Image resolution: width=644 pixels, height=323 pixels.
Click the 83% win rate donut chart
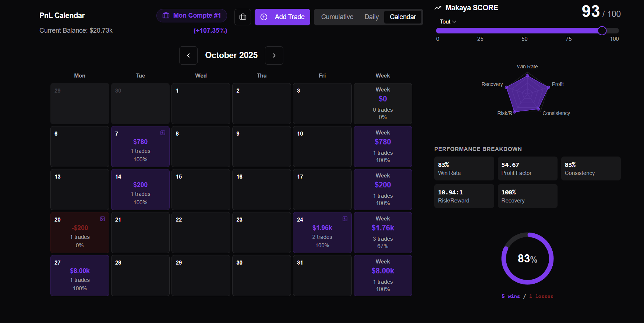pyautogui.click(x=527, y=258)
